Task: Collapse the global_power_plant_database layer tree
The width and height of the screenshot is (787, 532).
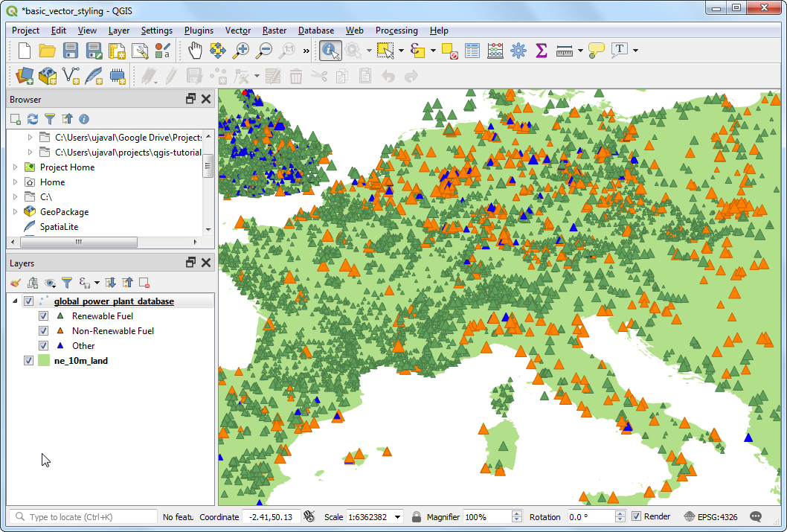Action: 16,301
